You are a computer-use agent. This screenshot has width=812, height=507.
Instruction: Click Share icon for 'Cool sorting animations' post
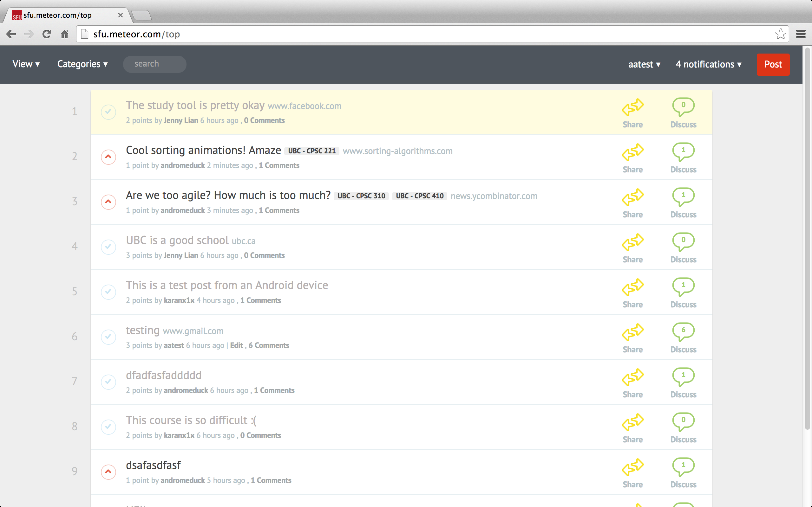pyautogui.click(x=632, y=152)
